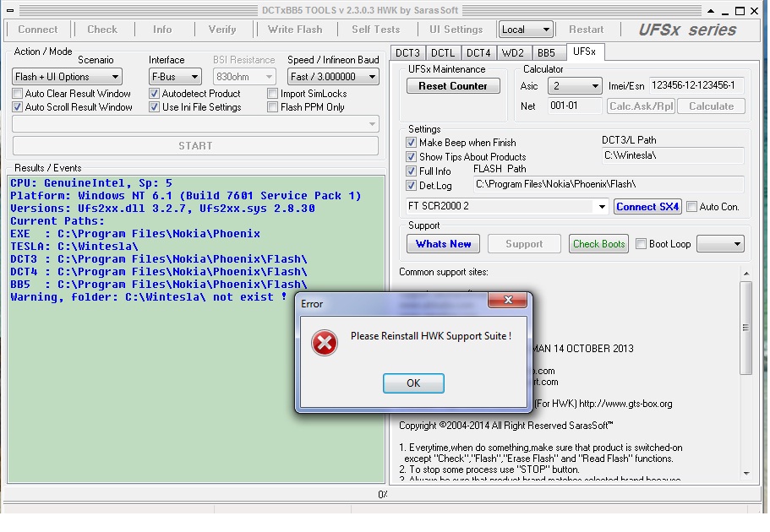
Task: Click the Net field showing 001-01
Action: (x=575, y=106)
